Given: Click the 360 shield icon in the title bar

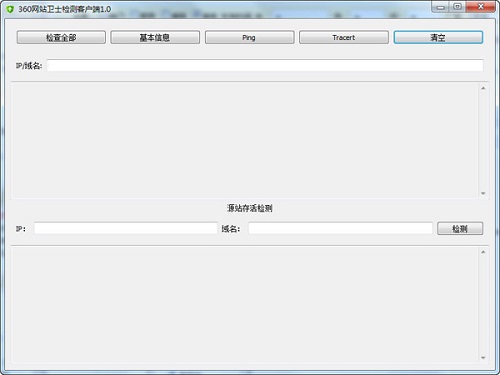Looking at the screenshot, I should coord(10,9).
